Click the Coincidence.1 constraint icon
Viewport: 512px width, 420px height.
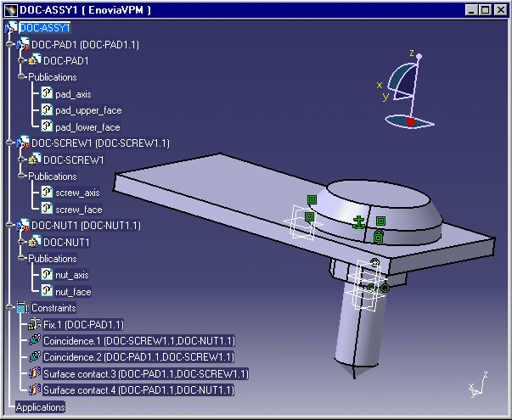[35, 341]
